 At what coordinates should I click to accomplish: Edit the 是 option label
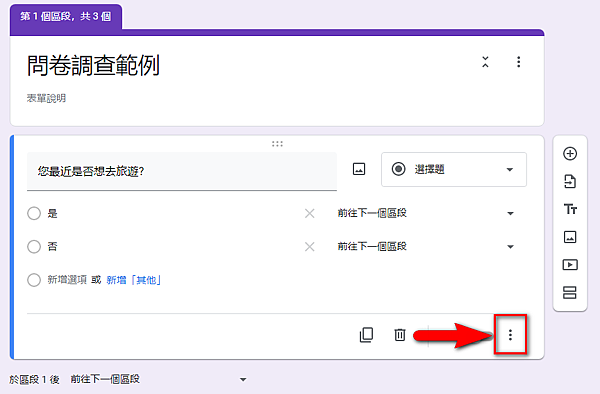[52, 213]
